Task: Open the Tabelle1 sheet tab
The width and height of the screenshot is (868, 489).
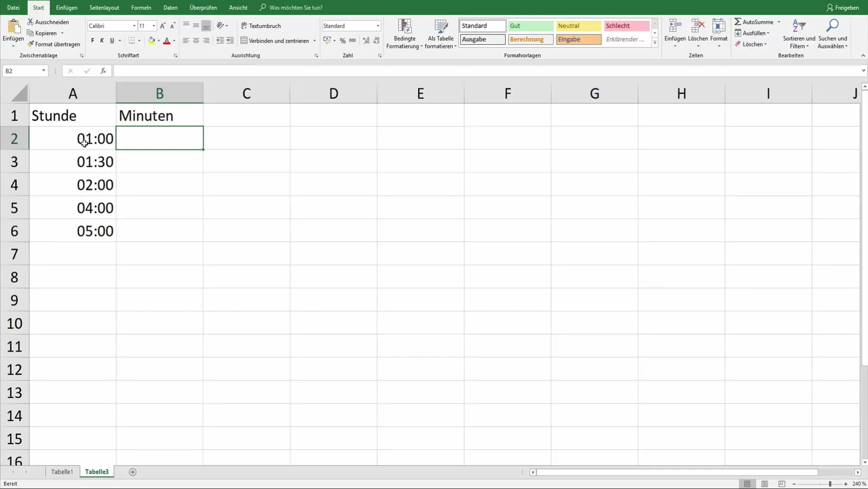Action: [62, 472]
